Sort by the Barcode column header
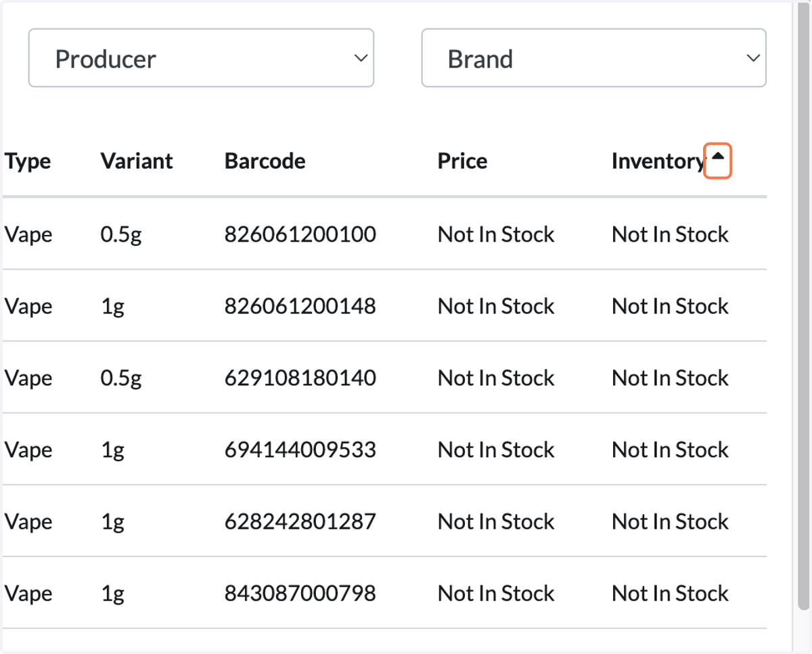812x654 pixels. (265, 161)
